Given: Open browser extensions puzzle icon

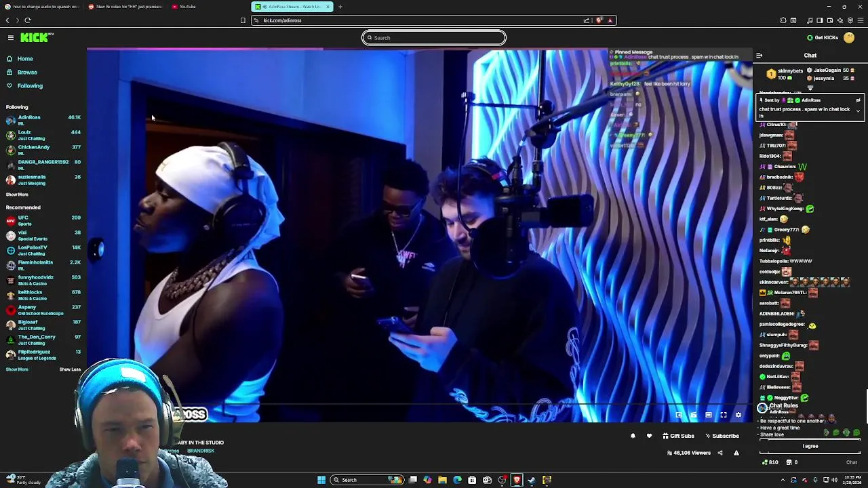Looking at the screenshot, I should click(783, 20).
